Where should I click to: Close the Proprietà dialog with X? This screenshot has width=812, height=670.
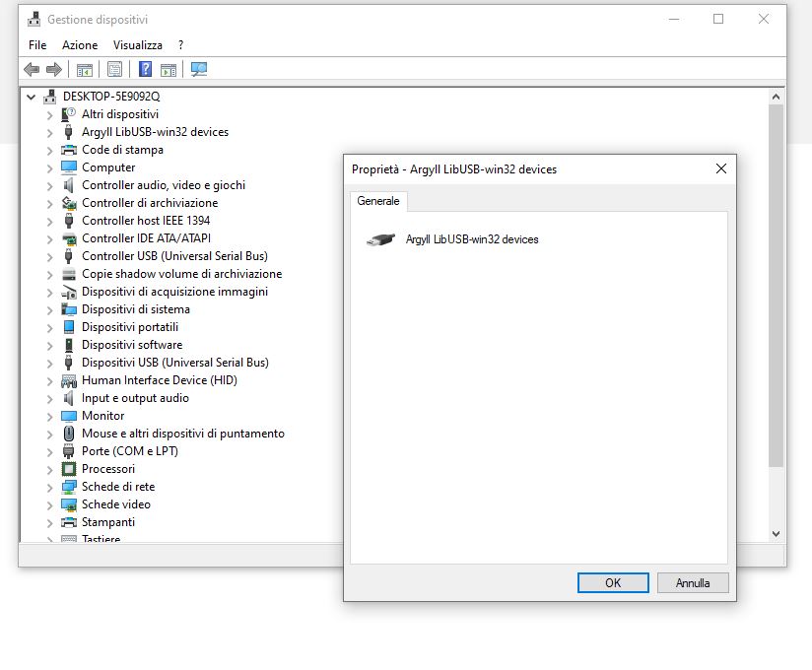click(x=721, y=168)
